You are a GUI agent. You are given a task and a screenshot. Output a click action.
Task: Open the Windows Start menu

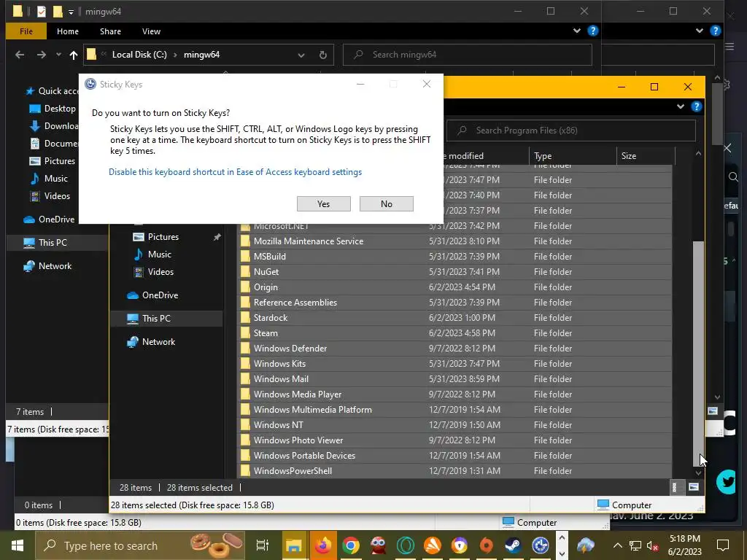(x=18, y=545)
